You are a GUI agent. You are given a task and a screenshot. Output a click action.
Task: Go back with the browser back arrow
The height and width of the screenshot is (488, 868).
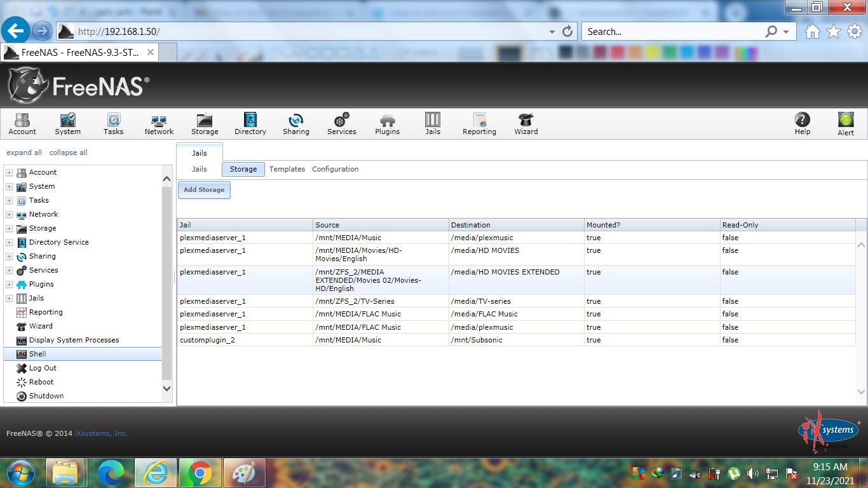point(15,30)
